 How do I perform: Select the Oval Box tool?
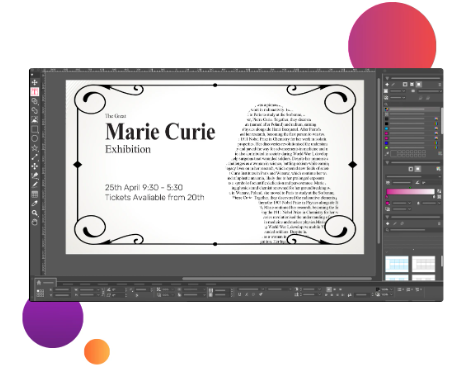[x=35, y=138]
